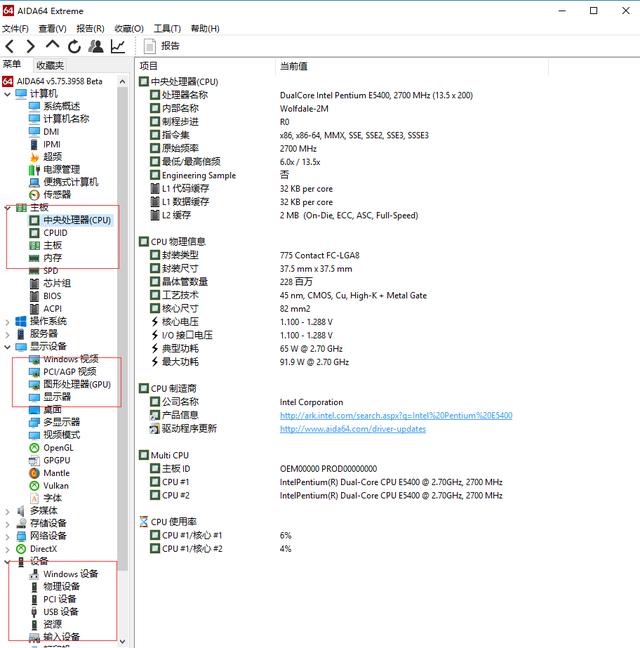Open the 工具(T) menu
This screenshot has height=648, width=640.
tap(167, 29)
